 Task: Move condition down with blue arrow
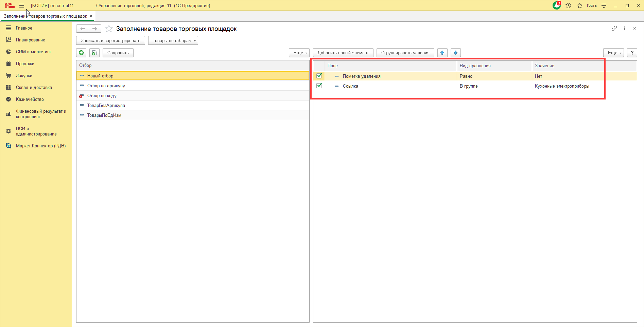tap(455, 53)
